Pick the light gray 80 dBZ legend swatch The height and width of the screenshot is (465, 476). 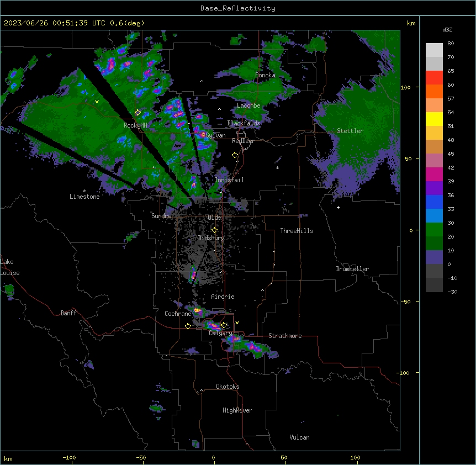click(434, 50)
